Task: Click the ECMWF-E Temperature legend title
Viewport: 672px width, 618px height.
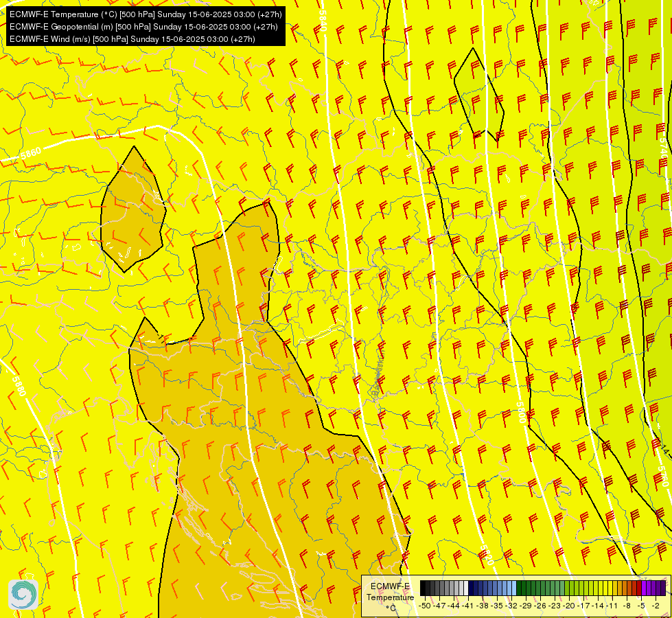Action: coord(391,592)
